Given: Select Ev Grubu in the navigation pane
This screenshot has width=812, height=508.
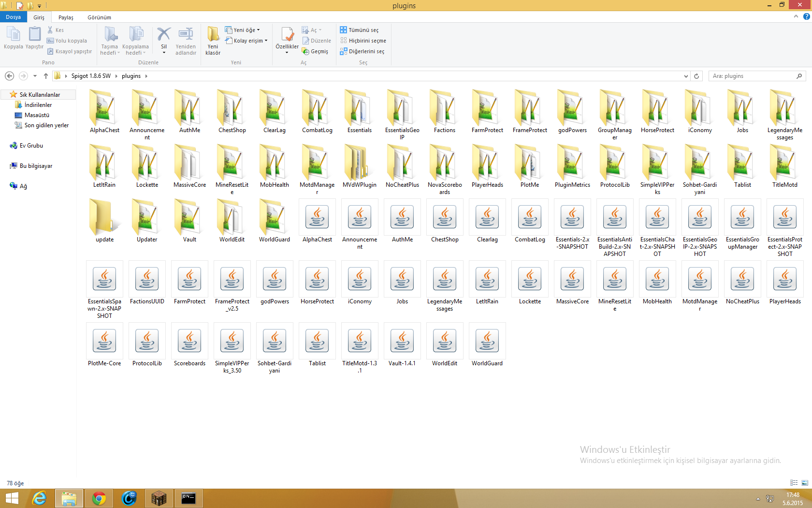Looking at the screenshot, I should coord(31,146).
